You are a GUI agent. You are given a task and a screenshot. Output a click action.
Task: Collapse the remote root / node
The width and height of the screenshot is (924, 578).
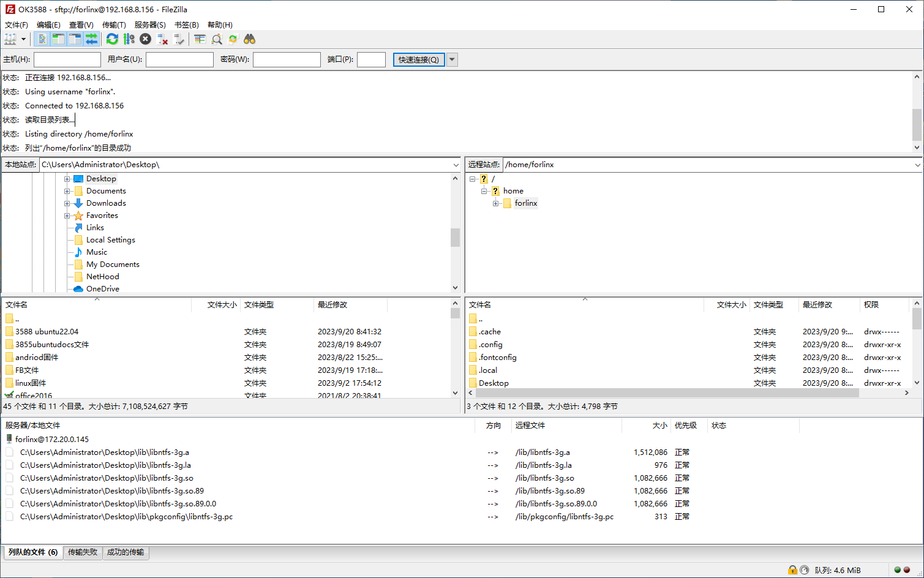point(473,179)
